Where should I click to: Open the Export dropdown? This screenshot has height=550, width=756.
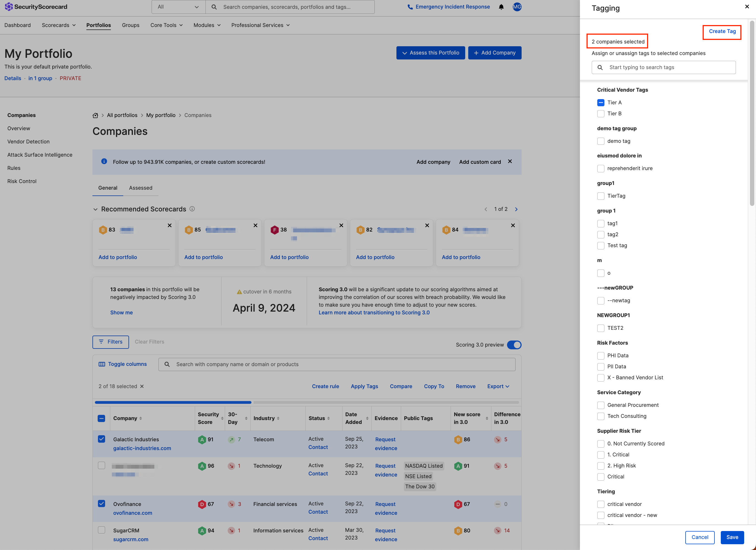point(498,386)
